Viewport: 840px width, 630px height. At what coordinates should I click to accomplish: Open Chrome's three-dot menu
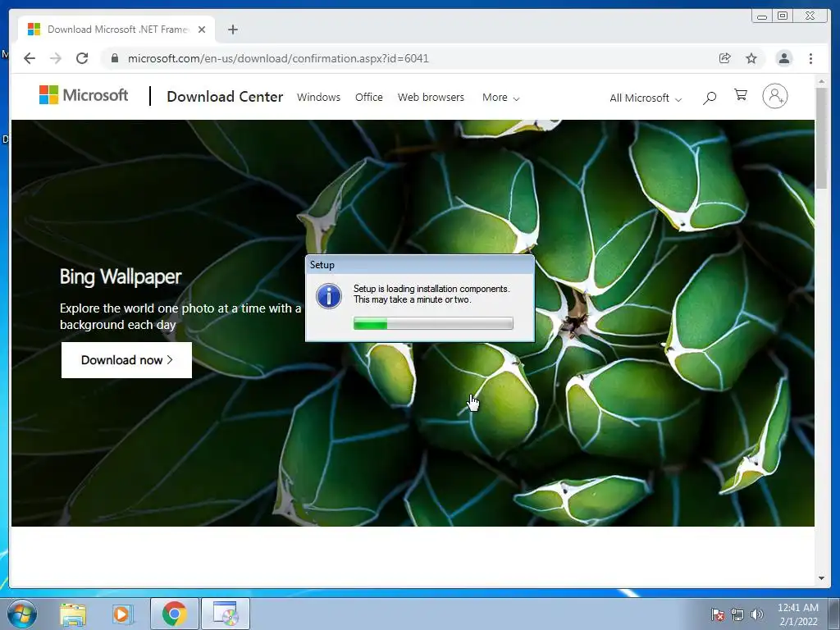(811, 58)
